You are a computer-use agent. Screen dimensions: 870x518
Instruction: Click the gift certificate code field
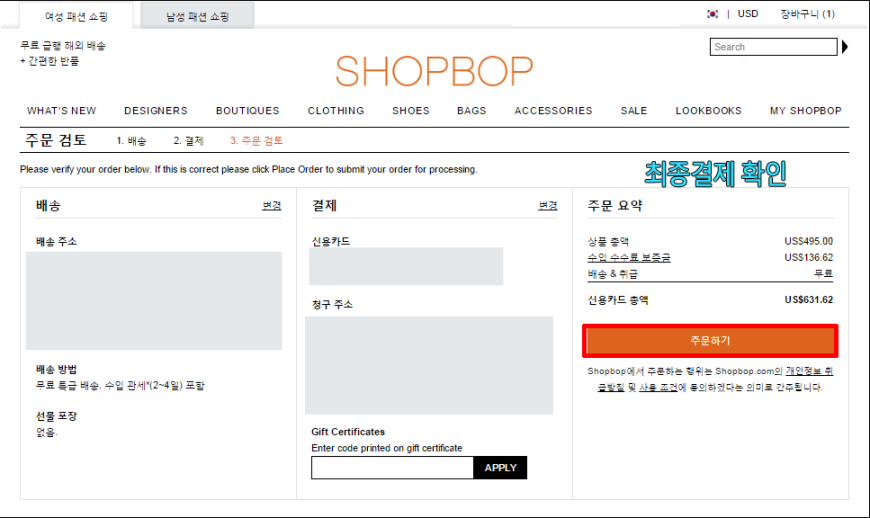[x=392, y=468]
